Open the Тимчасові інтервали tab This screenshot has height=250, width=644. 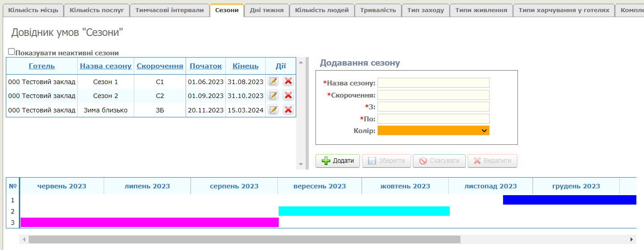tap(169, 10)
